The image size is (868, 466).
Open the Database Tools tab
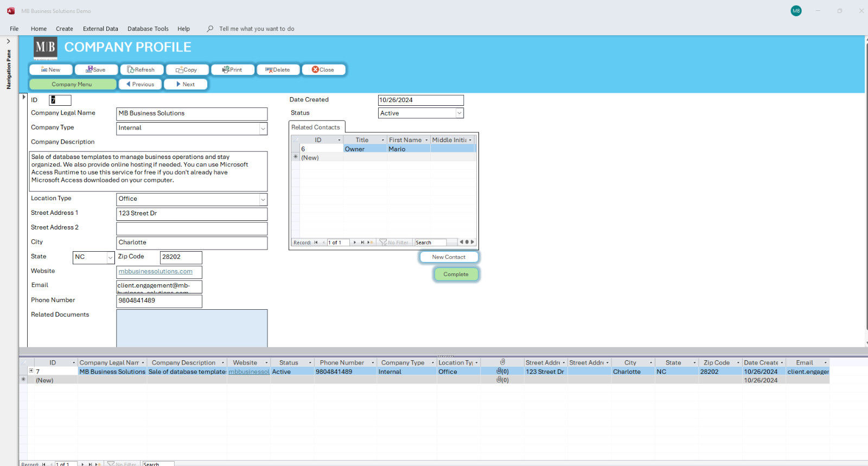coord(148,29)
